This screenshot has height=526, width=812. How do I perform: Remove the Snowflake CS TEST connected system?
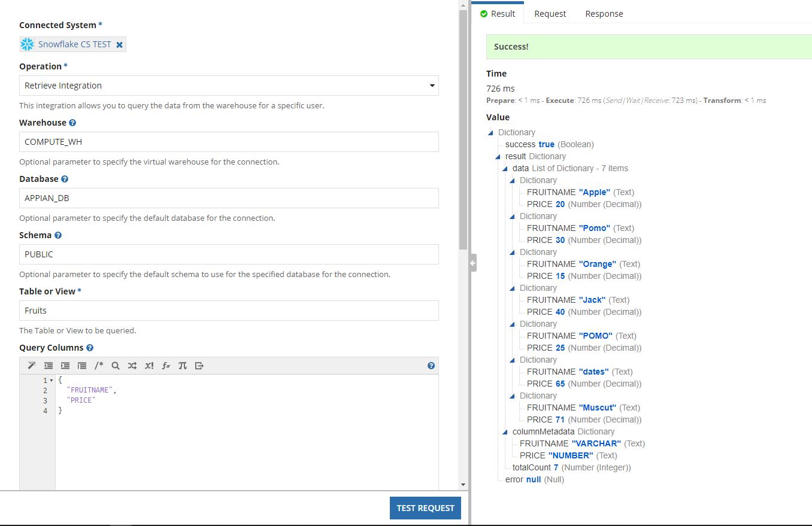coord(119,44)
